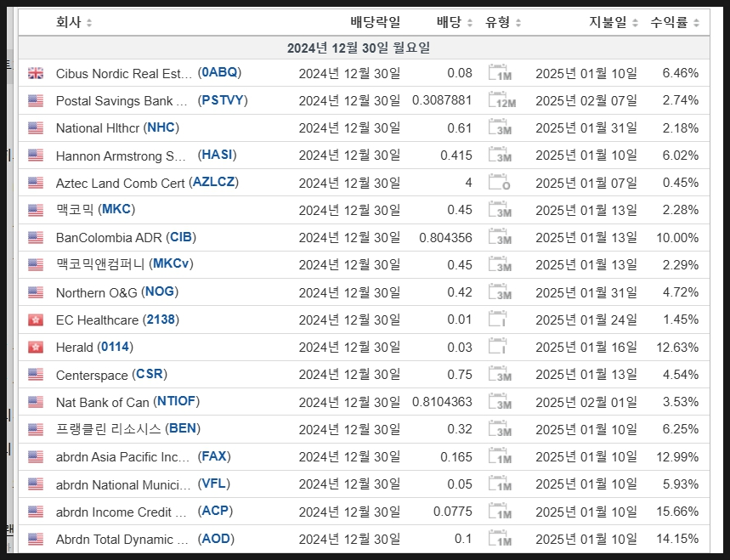
Task: Click the 3M calendar icon in BanColombia row
Action: click(x=500, y=237)
